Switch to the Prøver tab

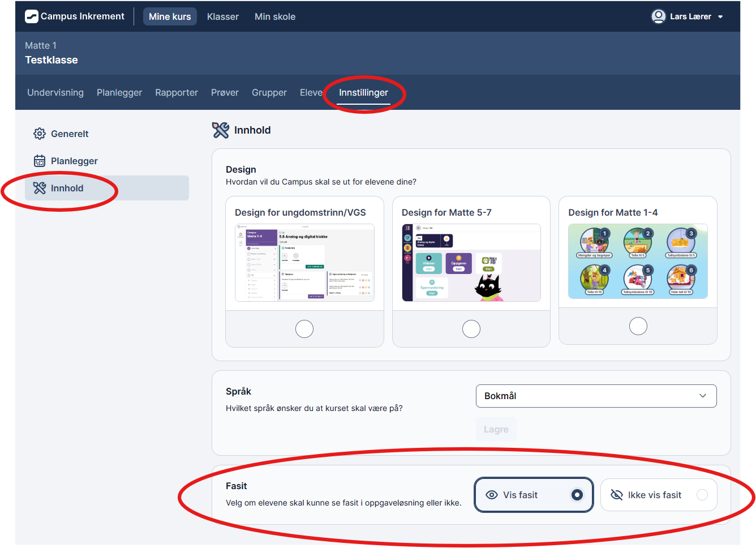tap(225, 92)
